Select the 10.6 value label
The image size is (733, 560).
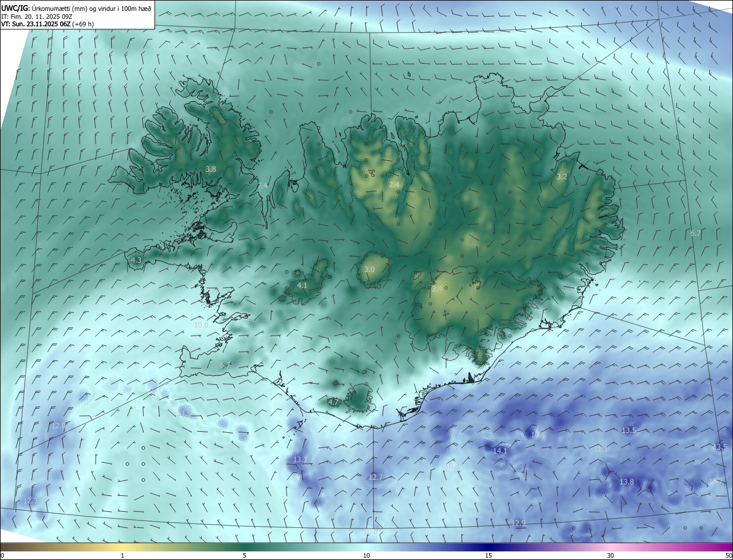tap(538, 435)
